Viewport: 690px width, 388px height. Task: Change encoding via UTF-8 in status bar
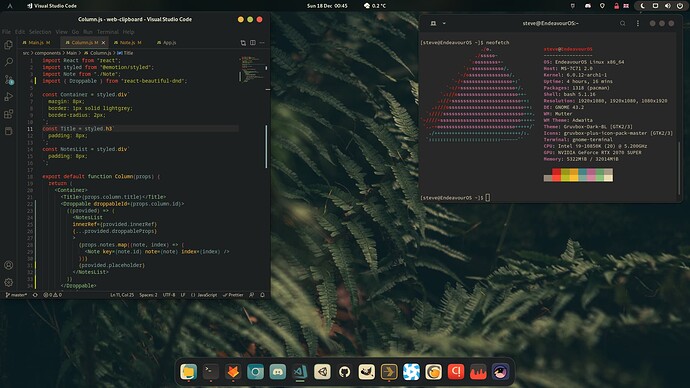169,295
